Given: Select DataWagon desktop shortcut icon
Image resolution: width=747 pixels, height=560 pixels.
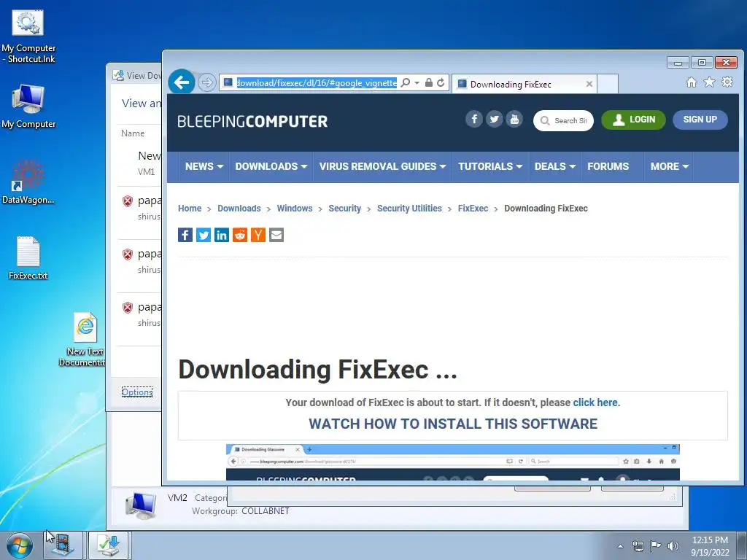Looking at the screenshot, I should (x=28, y=182).
